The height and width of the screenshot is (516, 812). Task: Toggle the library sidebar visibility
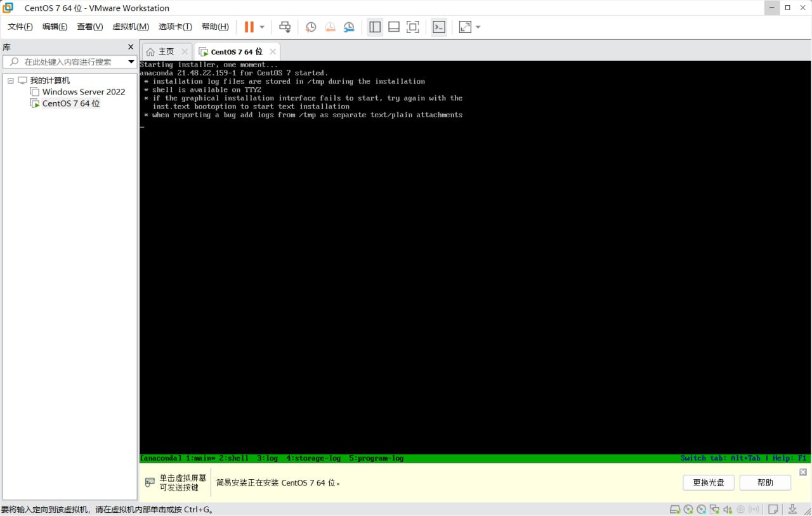(374, 27)
